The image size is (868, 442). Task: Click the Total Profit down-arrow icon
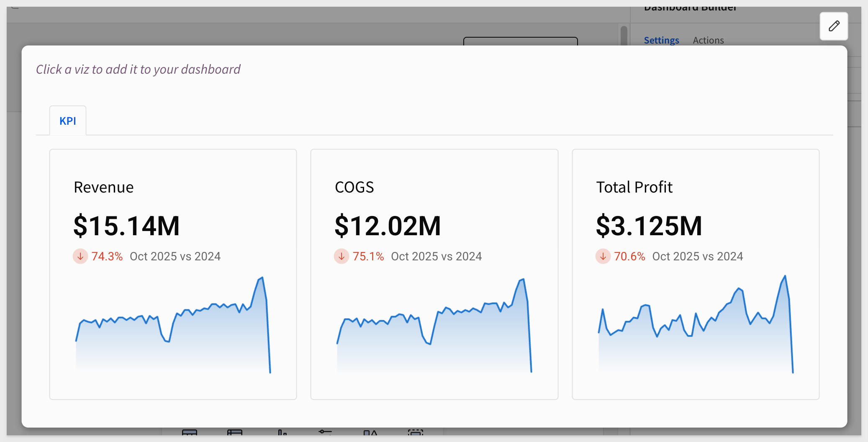pos(603,256)
